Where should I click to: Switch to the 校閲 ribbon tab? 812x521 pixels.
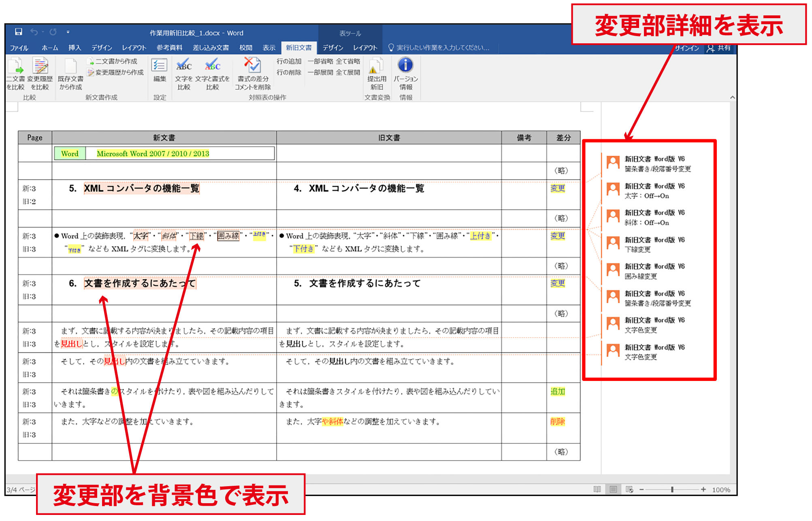(x=246, y=48)
